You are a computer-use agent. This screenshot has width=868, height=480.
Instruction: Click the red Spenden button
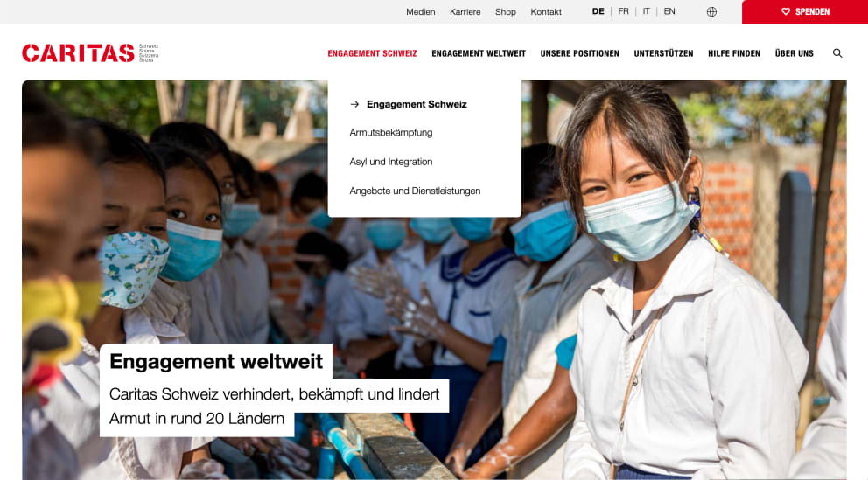tap(805, 11)
